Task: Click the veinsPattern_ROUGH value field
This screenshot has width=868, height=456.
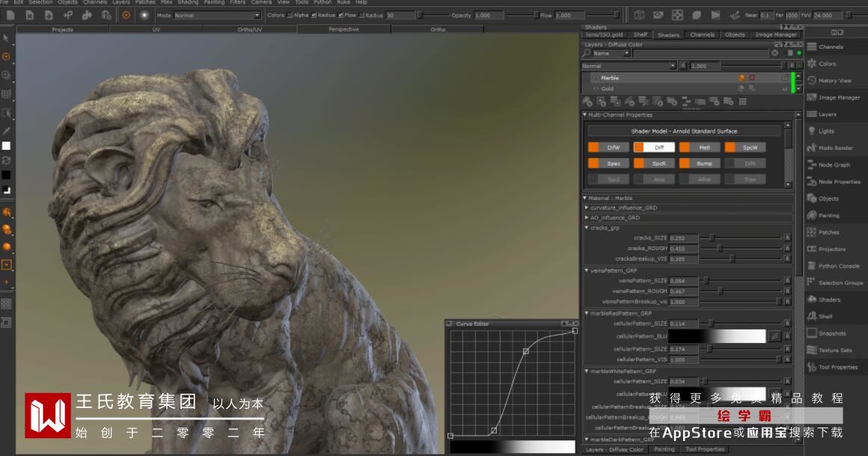Action: pyautogui.click(x=684, y=291)
